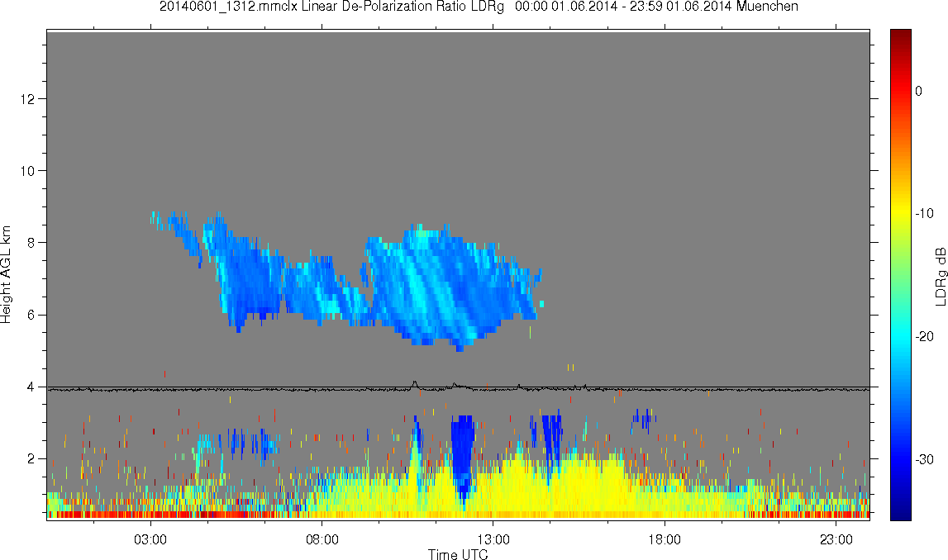Click the 18:00 time tick label

coord(665,539)
